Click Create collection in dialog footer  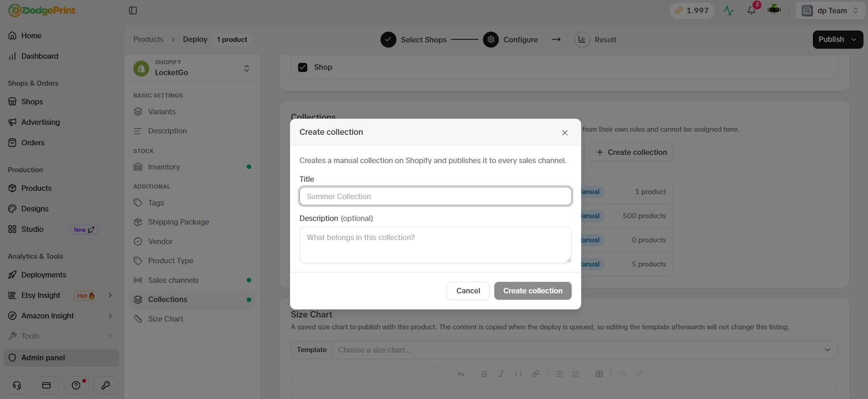(x=533, y=291)
